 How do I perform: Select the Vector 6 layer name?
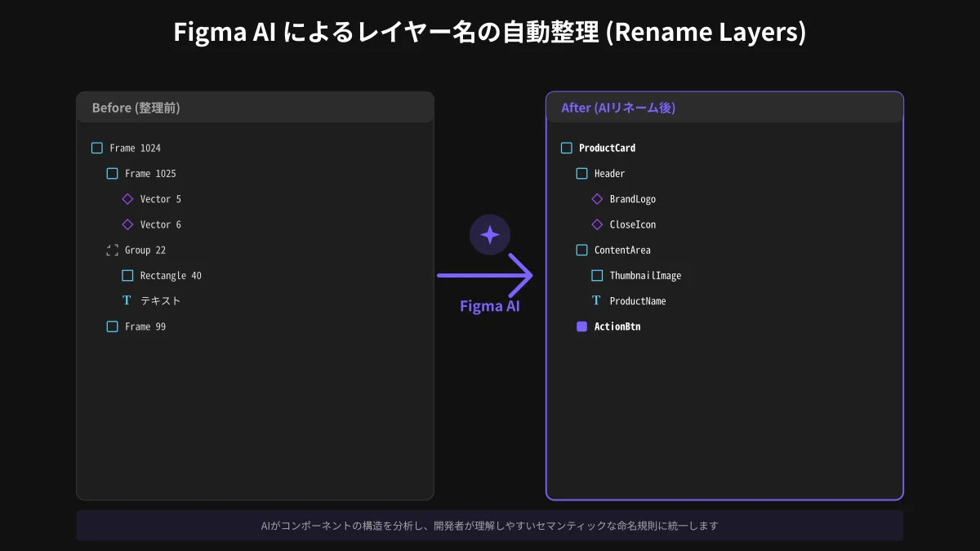tap(161, 224)
